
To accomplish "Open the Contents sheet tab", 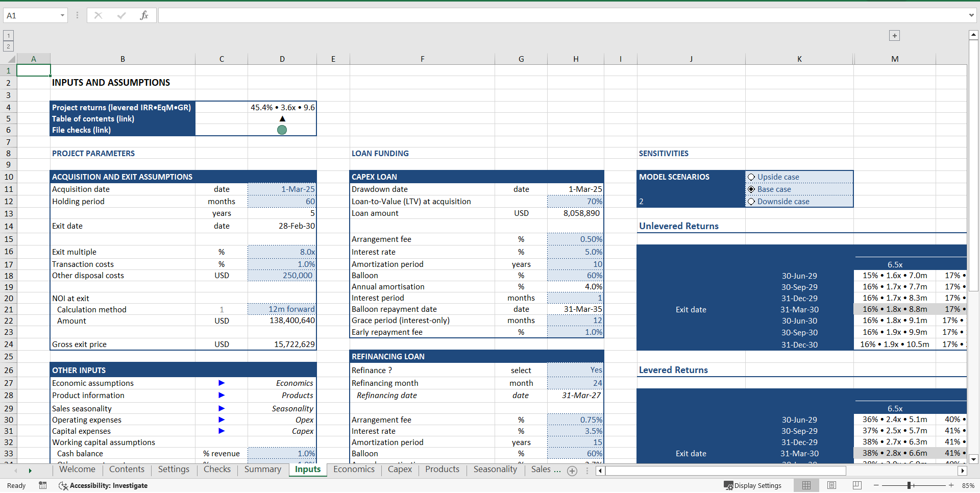I will point(127,470).
